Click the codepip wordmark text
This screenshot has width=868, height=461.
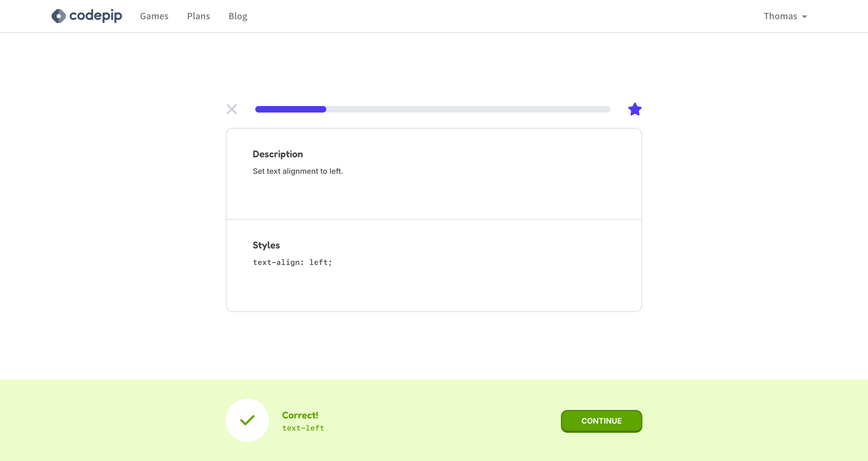click(96, 15)
